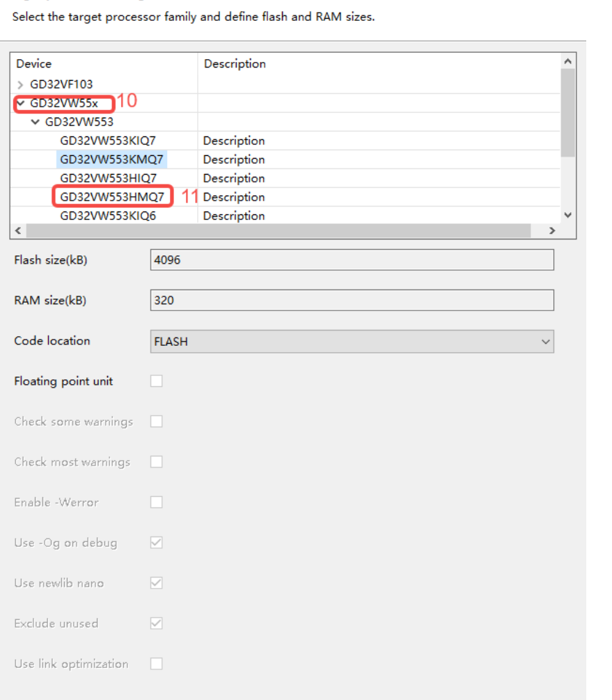Toggle Use newlib nano checkbox
Screen dimensions: 612x700
click(x=157, y=583)
